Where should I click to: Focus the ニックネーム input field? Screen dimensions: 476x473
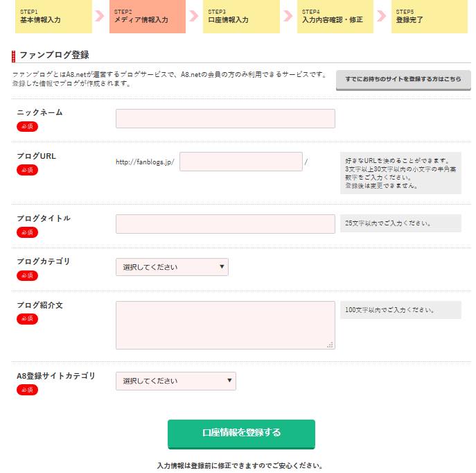[225, 119]
